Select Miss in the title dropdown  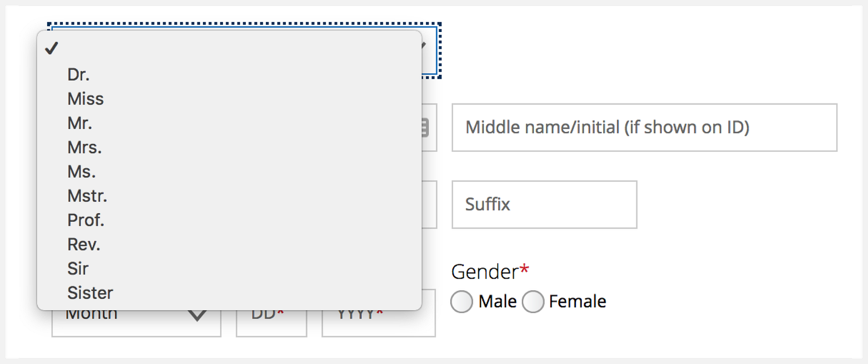85,99
